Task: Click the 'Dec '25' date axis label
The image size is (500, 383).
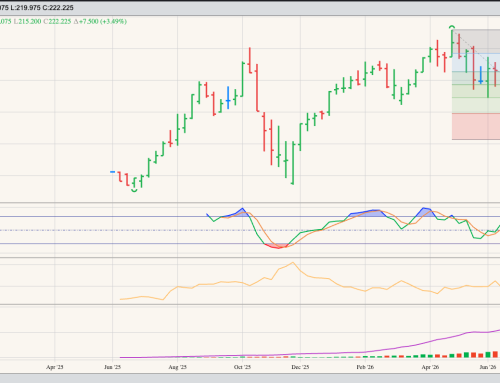Action: coord(300,367)
